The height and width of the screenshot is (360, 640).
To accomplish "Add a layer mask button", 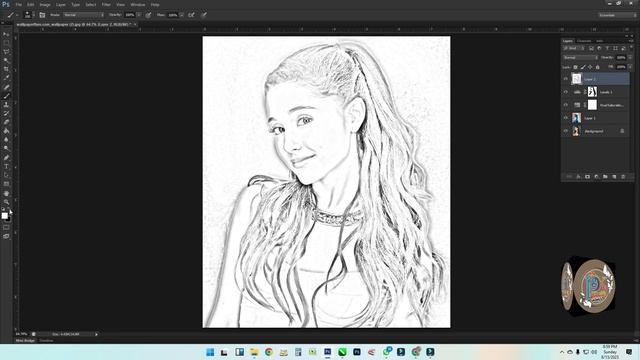I will click(x=587, y=177).
